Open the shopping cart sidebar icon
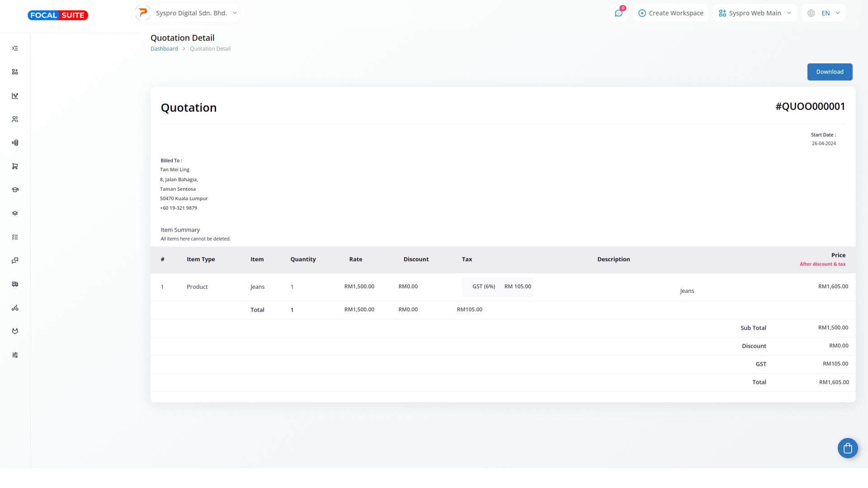Image resolution: width=868 pixels, height=488 pixels. coord(15,166)
